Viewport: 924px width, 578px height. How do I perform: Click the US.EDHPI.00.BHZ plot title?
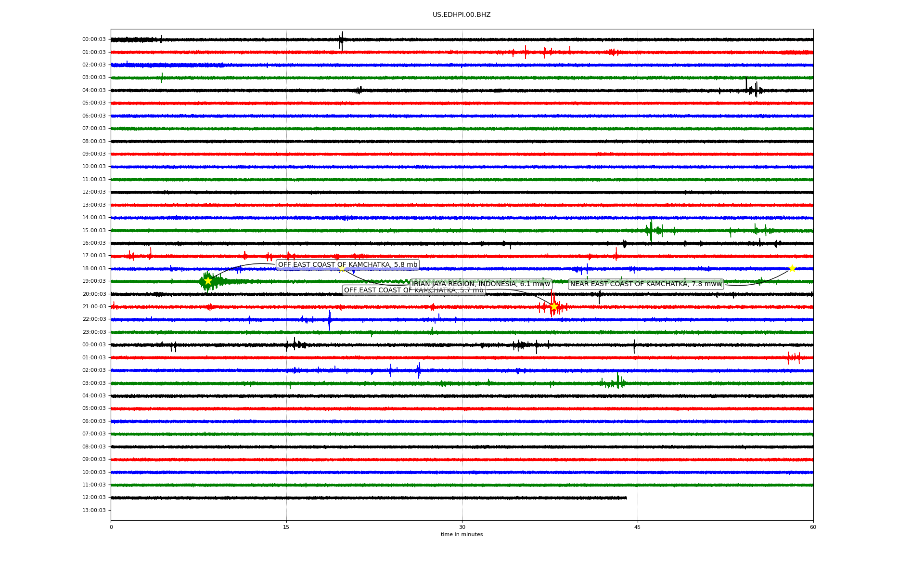pos(462,15)
